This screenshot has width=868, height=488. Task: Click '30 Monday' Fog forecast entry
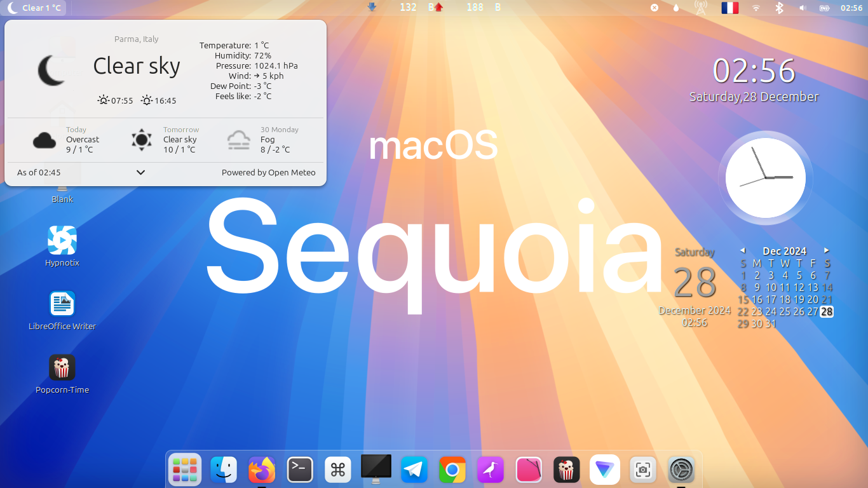263,140
